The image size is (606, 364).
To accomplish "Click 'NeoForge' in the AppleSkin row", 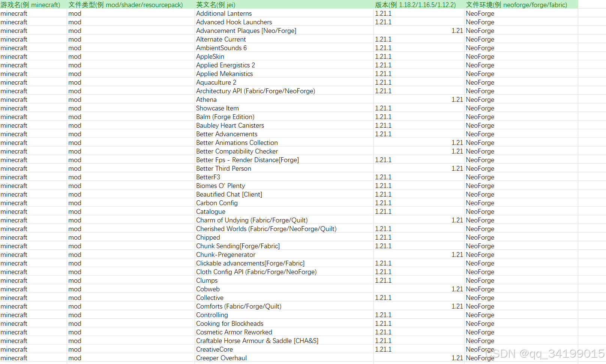I will point(521,57).
